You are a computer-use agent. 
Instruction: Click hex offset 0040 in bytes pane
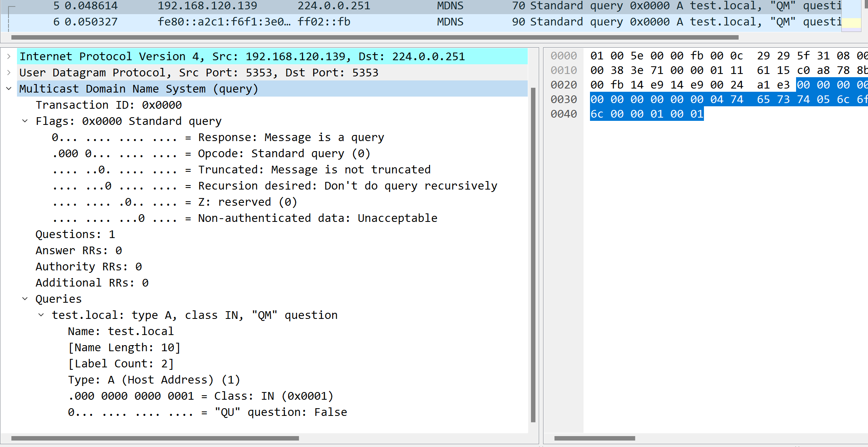(564, 114)
